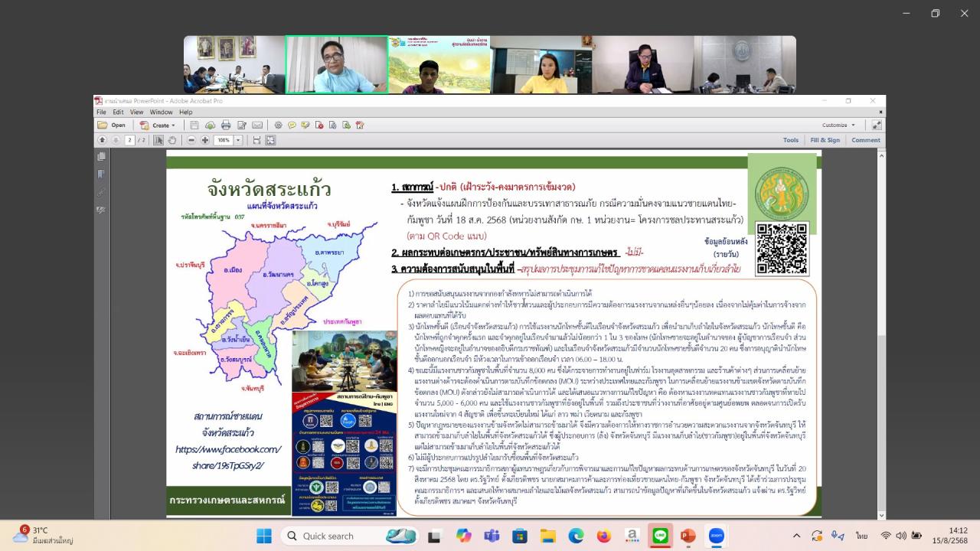Print the open PDF document
The image size is (980, 551).
[x=225, y=125]
